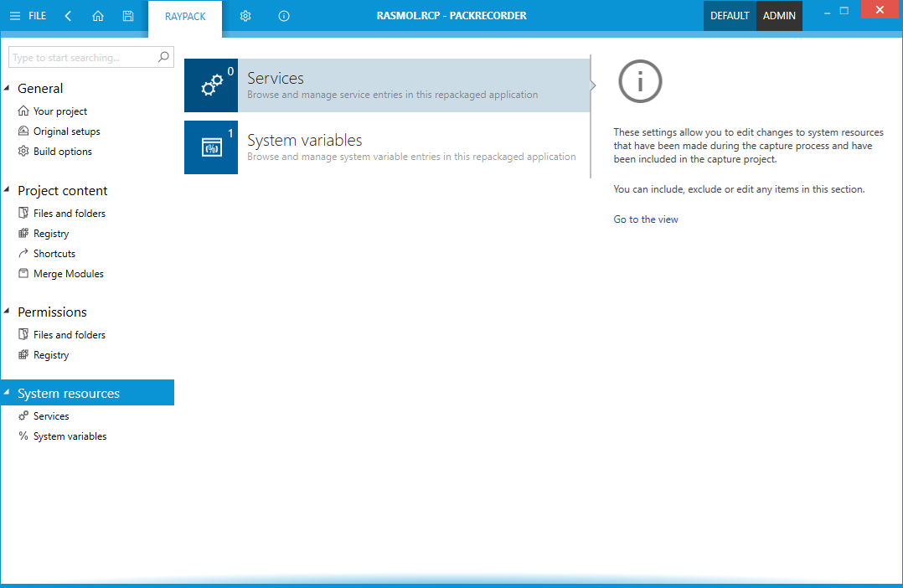Collapse the Permissions section arrow
903x588 pixels.
click(x=8, y=312)
